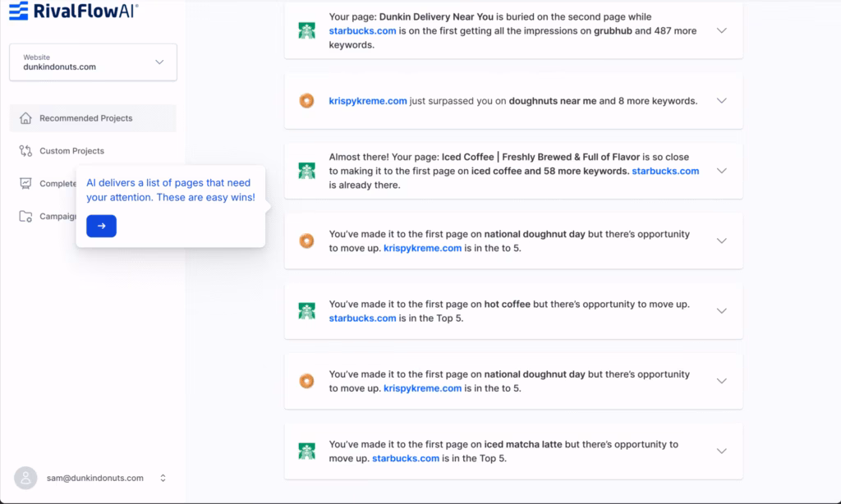
Task: Expand the Iced Coffee Freshly Brewed card
Action: coord(721,171)
